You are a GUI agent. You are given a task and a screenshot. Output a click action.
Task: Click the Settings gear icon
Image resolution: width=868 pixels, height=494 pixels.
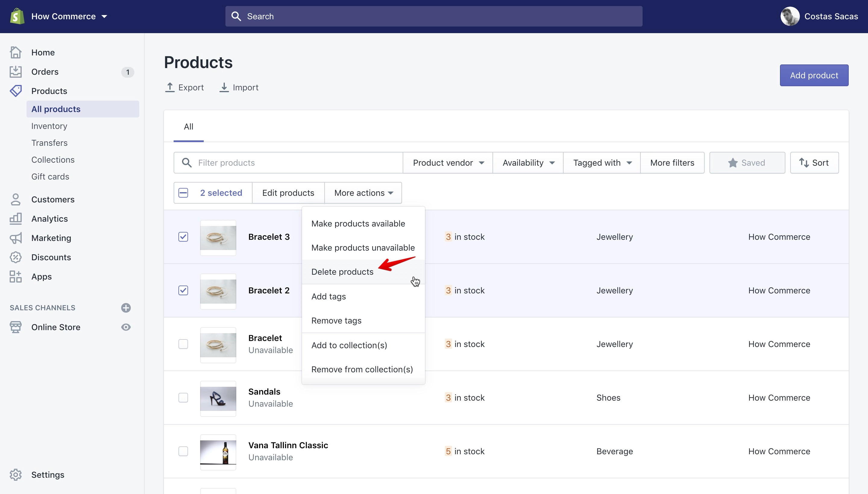(16, 475)
